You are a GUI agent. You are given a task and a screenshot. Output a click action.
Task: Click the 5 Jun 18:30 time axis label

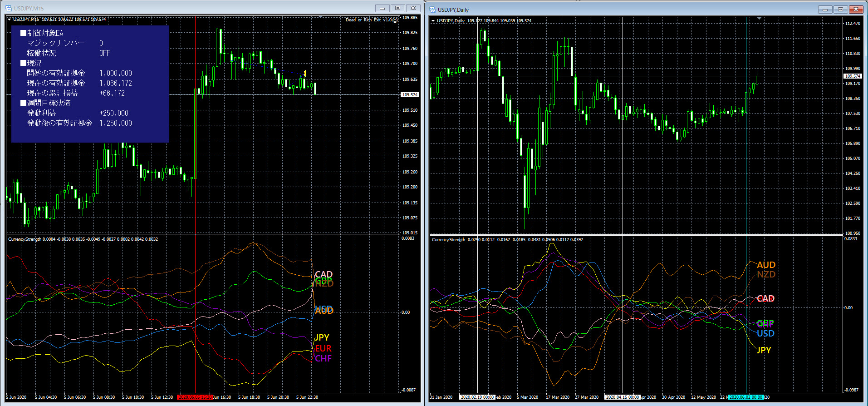click(x=249, y=397)
